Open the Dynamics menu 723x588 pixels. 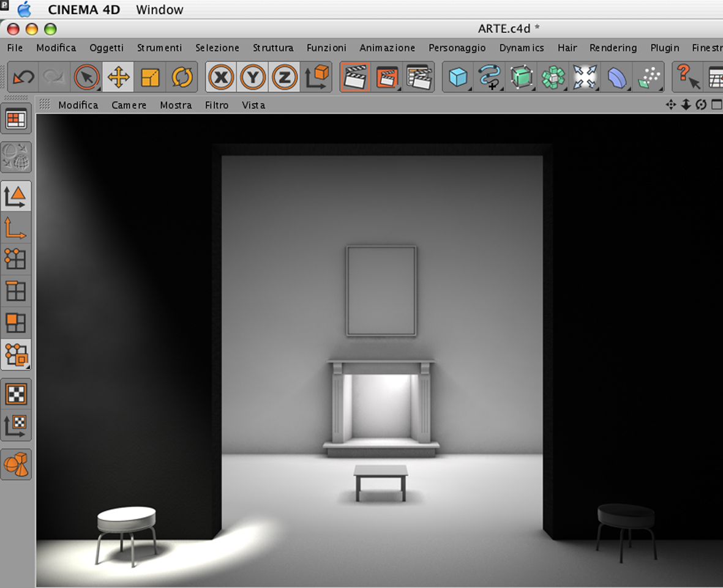click(x=522, y=48)
